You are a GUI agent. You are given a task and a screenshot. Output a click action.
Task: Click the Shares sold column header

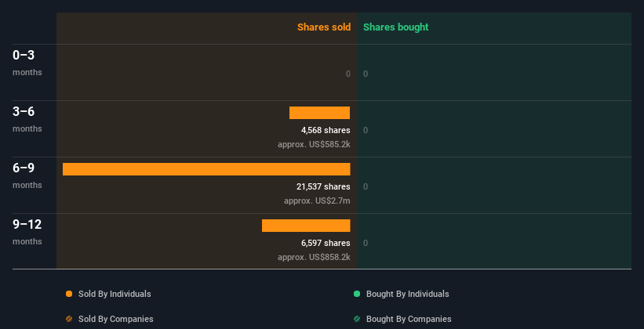pos(324,27)
